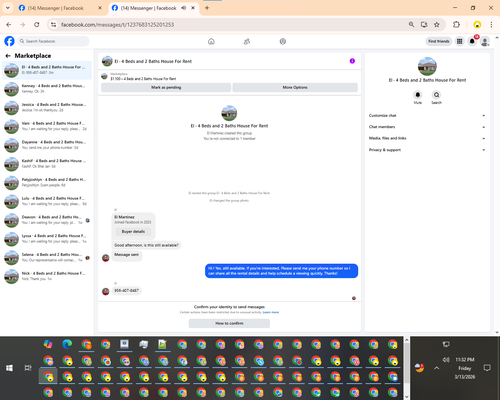
Task: Open Task View on the taskbar
Action: (28, 368)
